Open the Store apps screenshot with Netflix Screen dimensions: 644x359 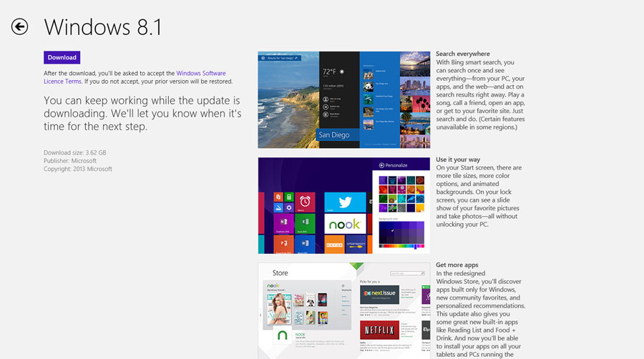(343, 311)
